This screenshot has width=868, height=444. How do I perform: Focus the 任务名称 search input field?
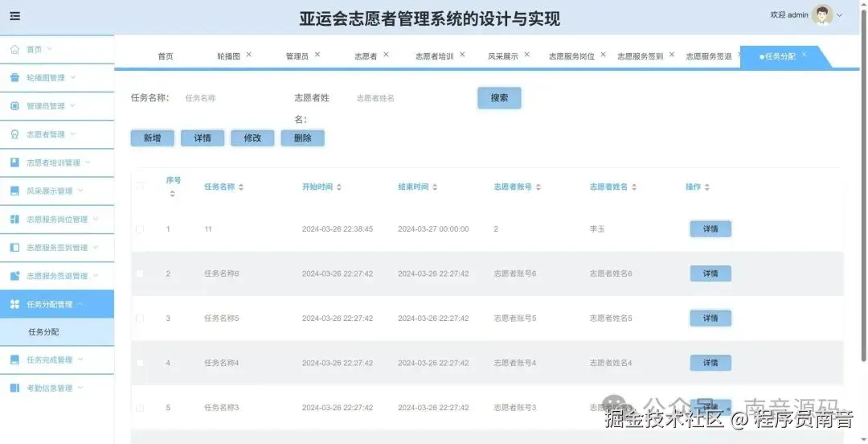point(230,98)
